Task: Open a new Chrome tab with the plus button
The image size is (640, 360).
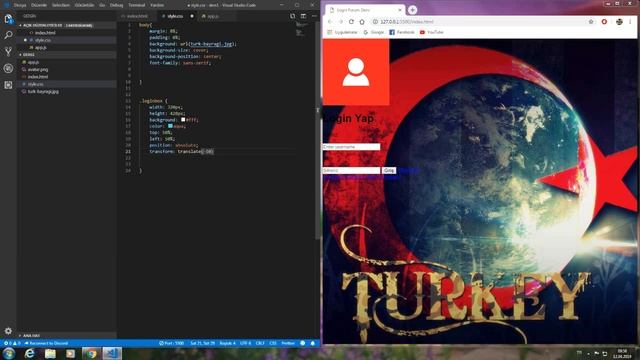Action: (x=412, y=10)
